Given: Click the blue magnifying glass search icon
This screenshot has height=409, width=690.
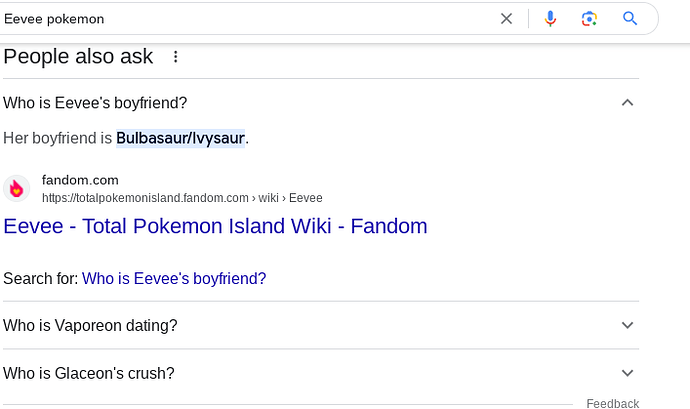Looking at the screenshot, I should point(630,18).
